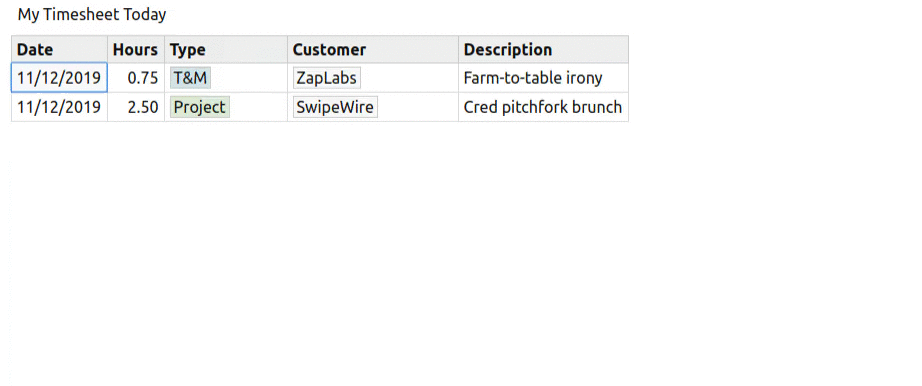This screenshot has width=922, height=386.
Task: Select the second row date 11/12/2019
Action: [x=59, y=107]
